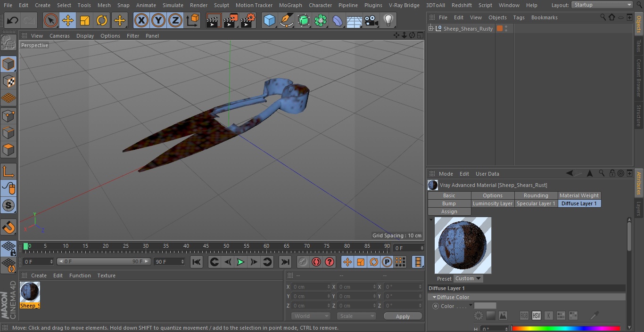
Task: Open material manager Texture menu
Action: [106, 275]
